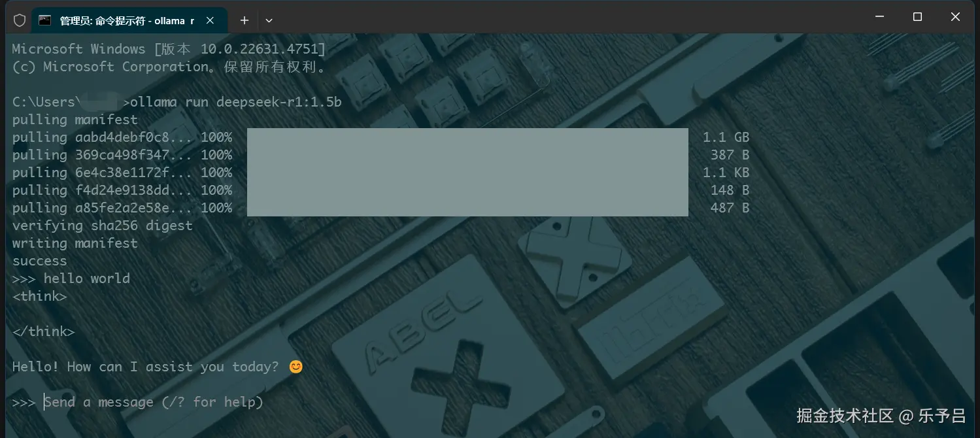Open a new tab with the plus button
Screen dimensions: 980x438
(245, 20)
